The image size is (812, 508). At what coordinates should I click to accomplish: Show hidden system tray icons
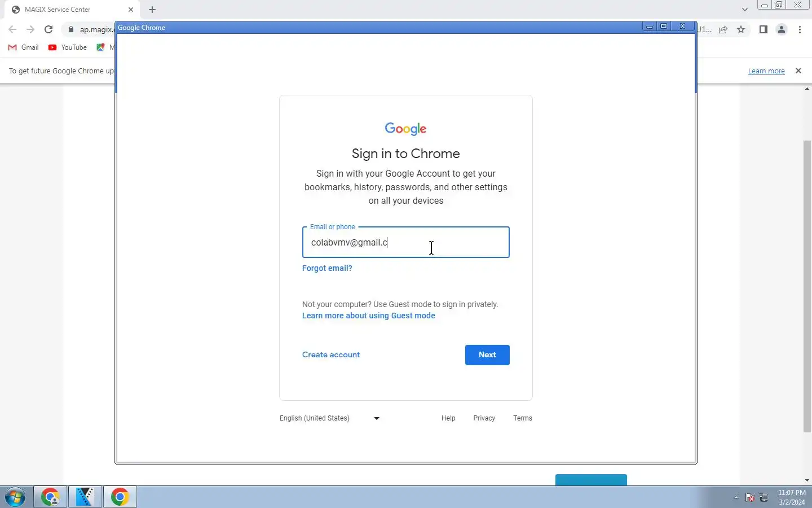(736, 497)
